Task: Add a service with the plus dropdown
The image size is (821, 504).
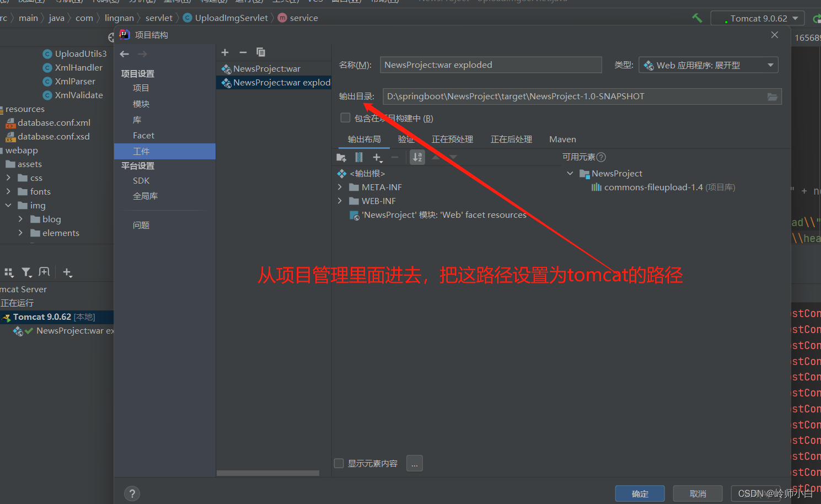Action: click(67, 272)
